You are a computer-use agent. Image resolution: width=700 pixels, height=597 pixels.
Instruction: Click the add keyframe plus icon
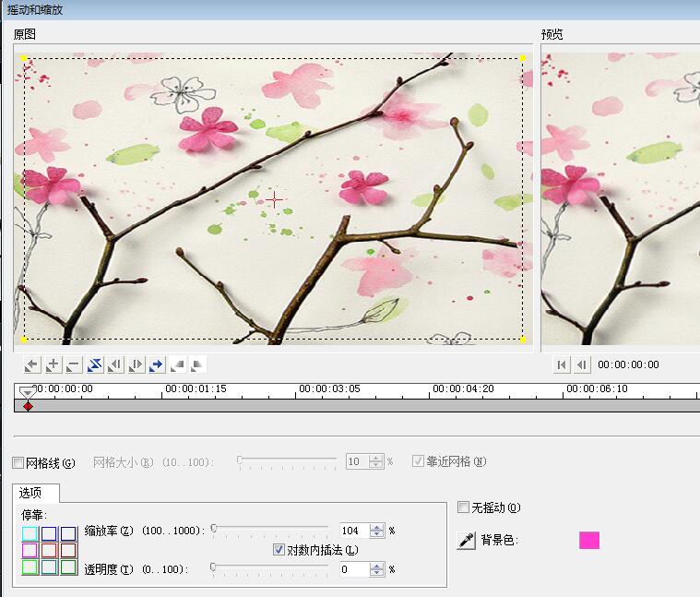[53, 364]
